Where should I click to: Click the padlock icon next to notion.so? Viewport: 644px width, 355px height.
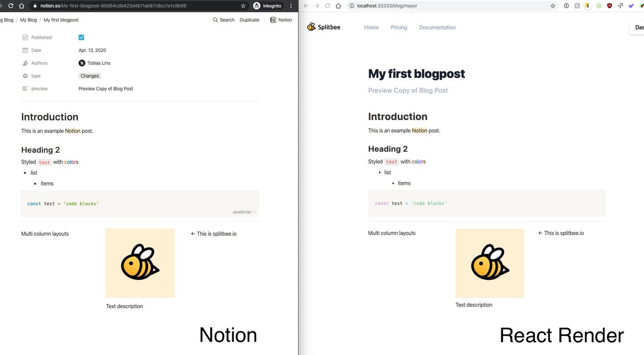pos(35,6)
